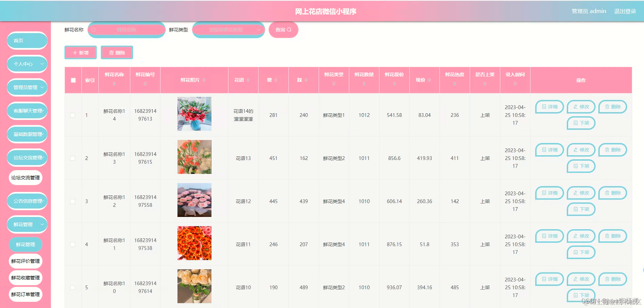Open 鲜花订单管理 submenu item
Screen dimensions: 644x308
(x=25, y=295)
